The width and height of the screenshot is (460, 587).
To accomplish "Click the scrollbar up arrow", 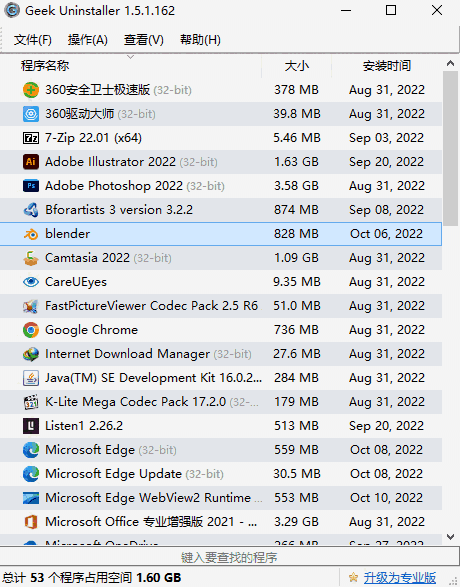I will (451, 63).
